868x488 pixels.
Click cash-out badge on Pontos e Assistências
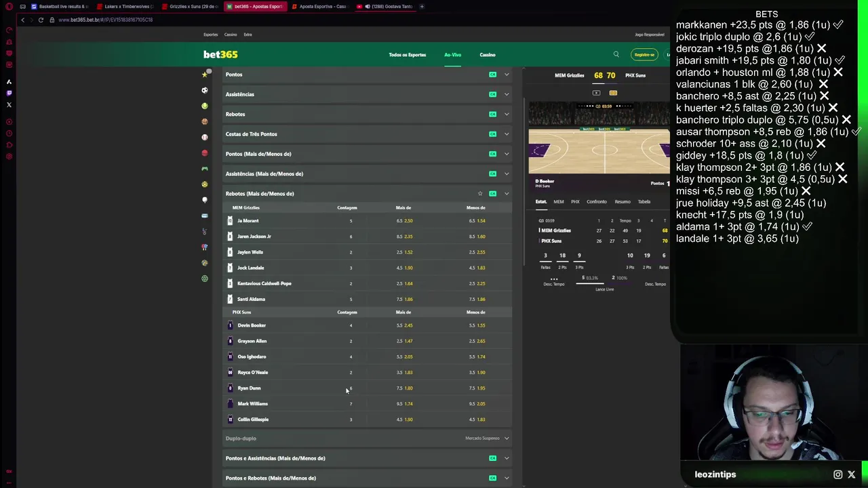pos(493,458)
